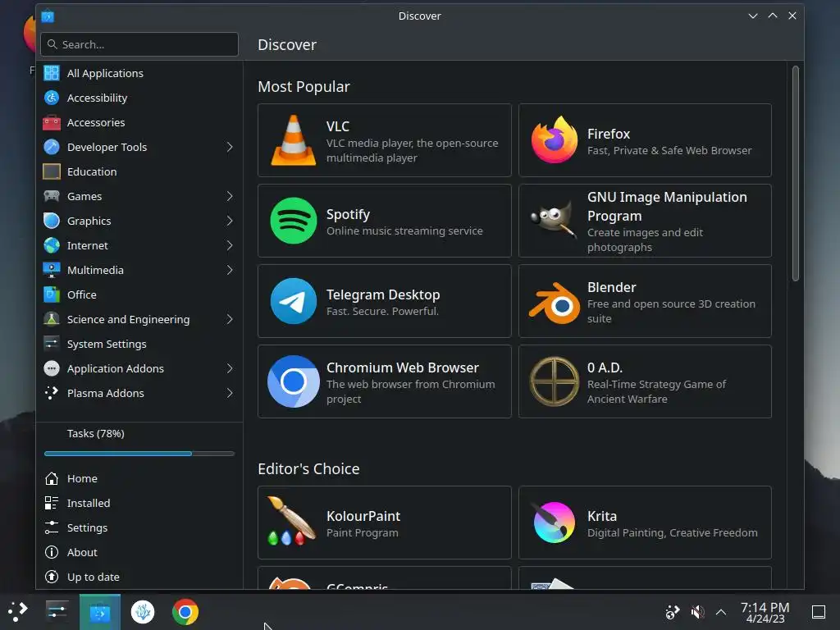Click the 0 A.D. emblem icon
The height and width of the screenshot is (630, 840).
click(x=554, y=381)
